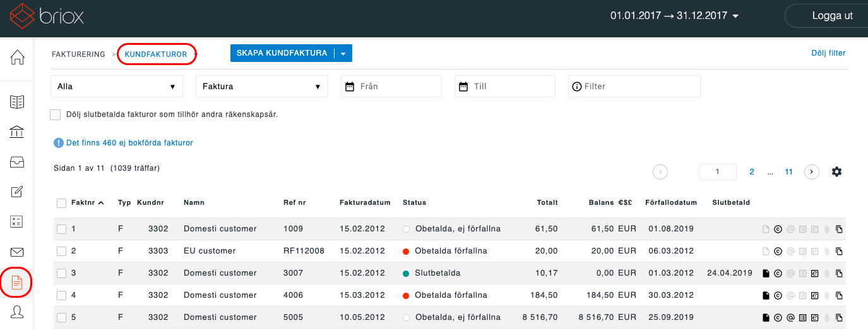
Task: Click the e-invoice icon for invoice 3
Action: click(x=815, y=273)
